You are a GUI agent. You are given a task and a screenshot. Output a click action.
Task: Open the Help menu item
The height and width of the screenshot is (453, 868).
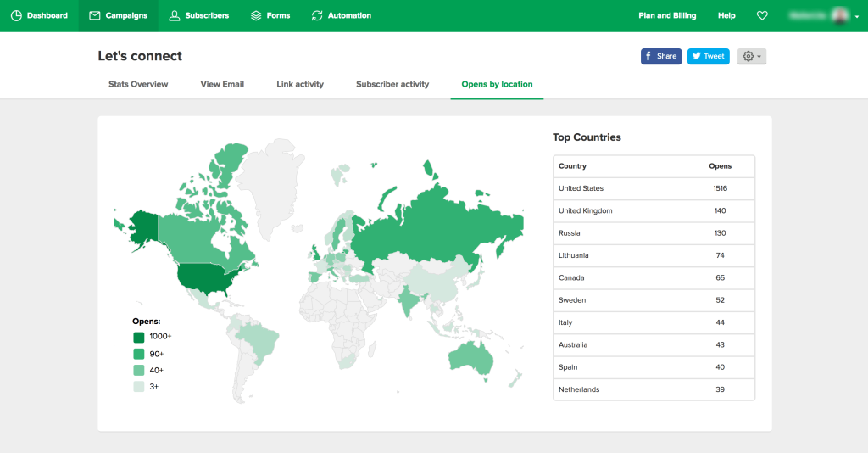click(x=726, y=15)
